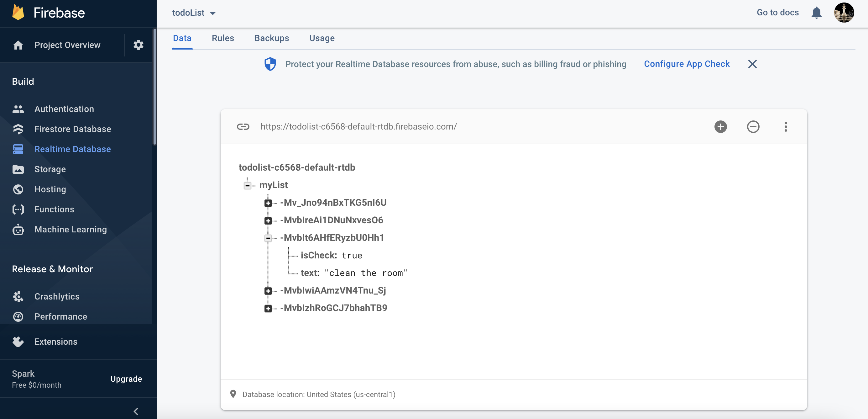Switch to the Rules tab
Viewport: 868px width, 419px height.
pos(223,38)
